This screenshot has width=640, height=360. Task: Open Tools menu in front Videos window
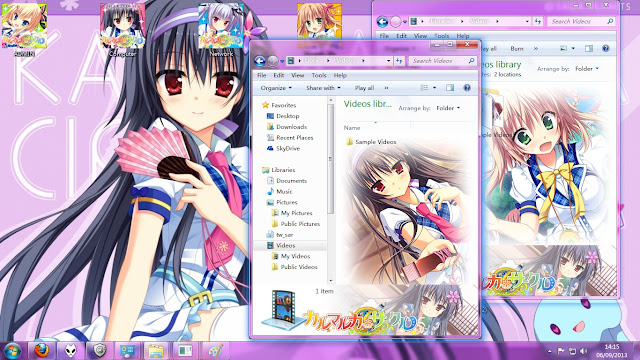(x=319, y=75)
